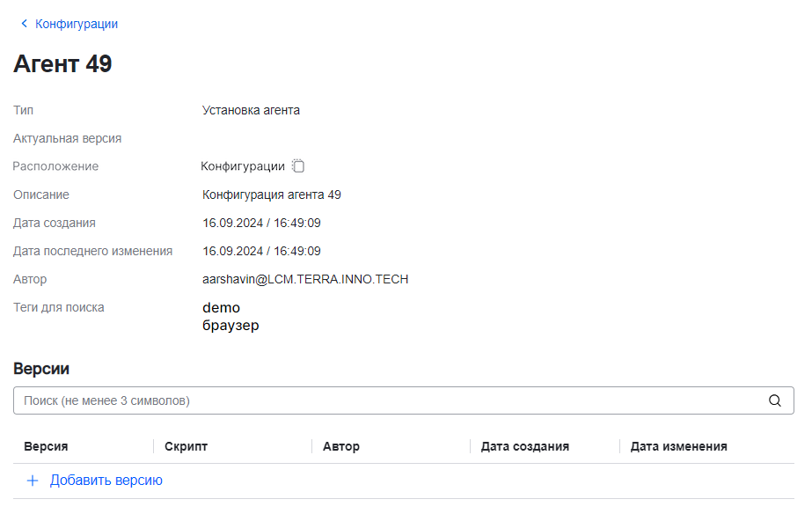This screenshot has height=514, width=812.
Task: Select the clipboard icon after Конфигурации value
Action: pyautogui.click(x=299, y=165)
